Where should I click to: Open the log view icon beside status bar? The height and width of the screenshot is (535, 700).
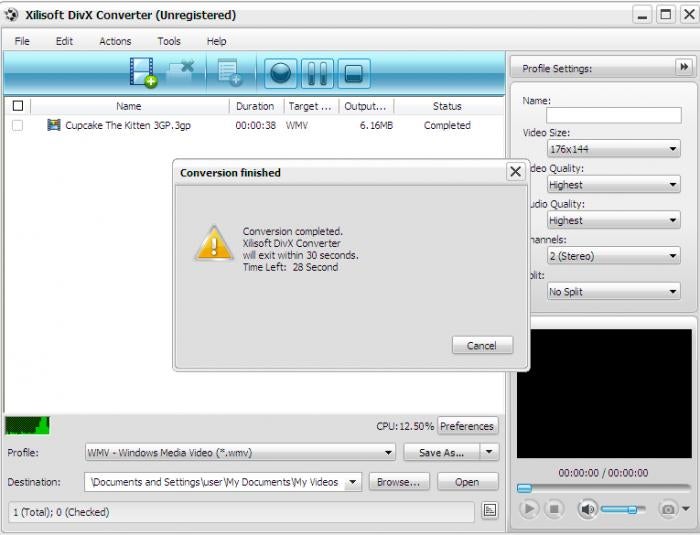tap(490, 510)
